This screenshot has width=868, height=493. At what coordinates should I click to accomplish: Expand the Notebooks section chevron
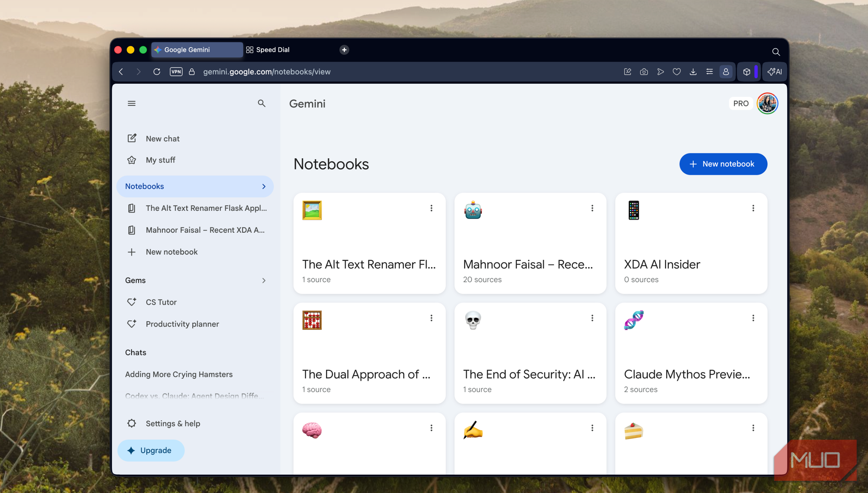[x=264, y=187]
